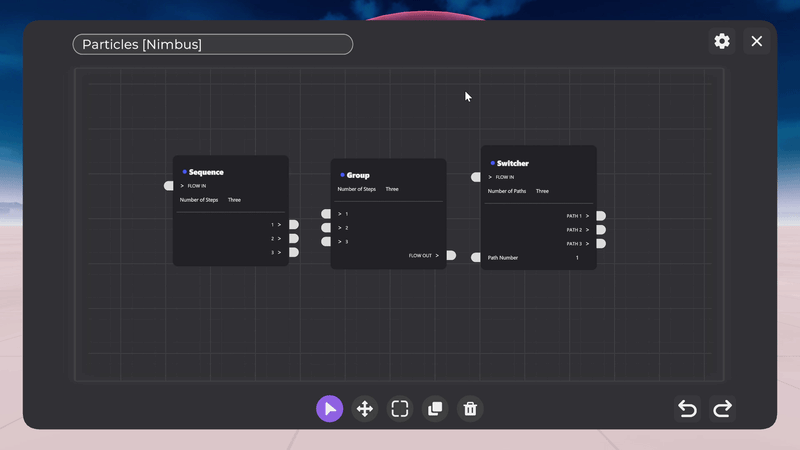The image size is (800, 450).
Task: Open Group Number of Steps dropdown
Action: 392,189
